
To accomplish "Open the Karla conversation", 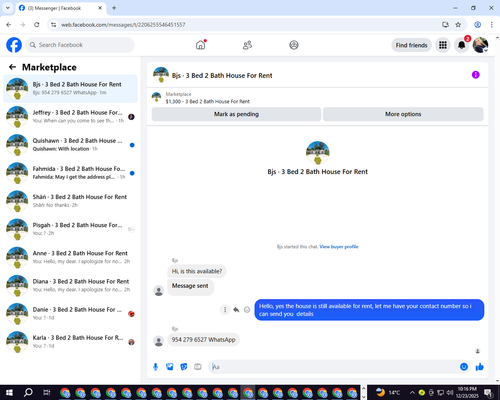I will [x=70, y=342].
